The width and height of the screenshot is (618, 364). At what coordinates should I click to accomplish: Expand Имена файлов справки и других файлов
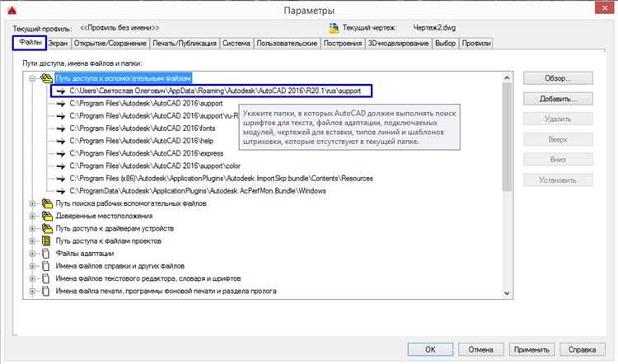click(32, 266)
